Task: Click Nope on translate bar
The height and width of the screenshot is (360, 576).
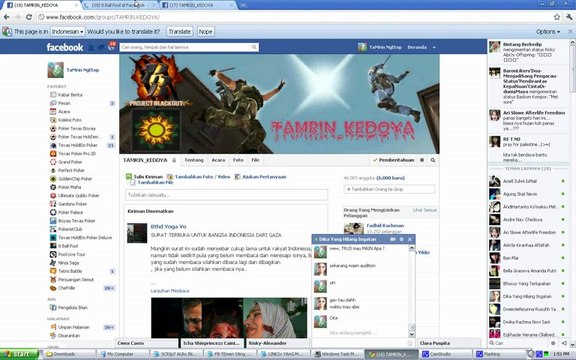Action: point(206,32)
